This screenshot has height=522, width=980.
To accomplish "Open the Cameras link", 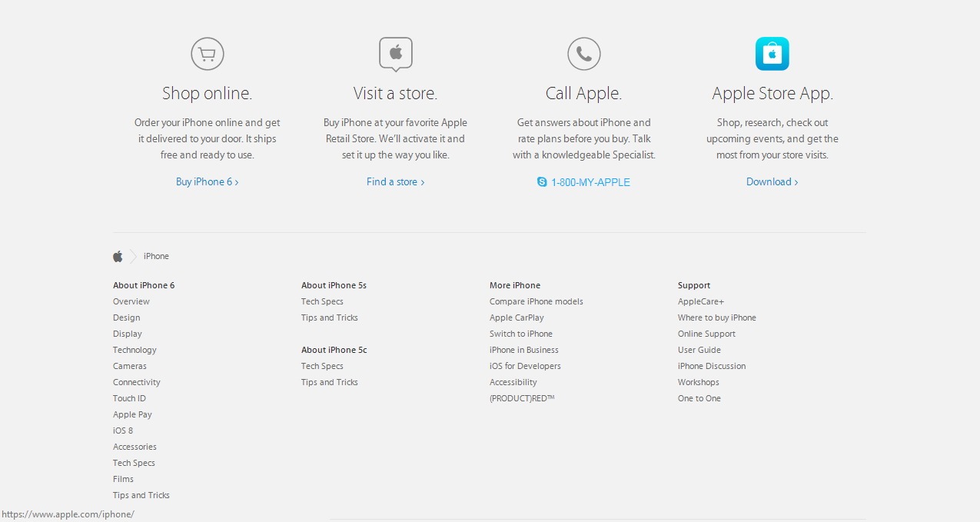I will 130,366.
